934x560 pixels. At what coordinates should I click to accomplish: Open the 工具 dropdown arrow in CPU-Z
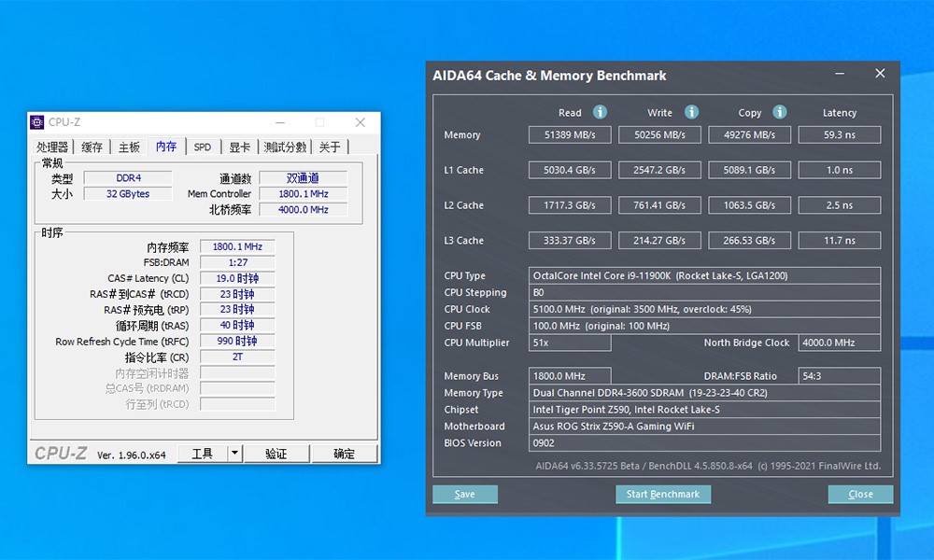[x=234, y=454]
